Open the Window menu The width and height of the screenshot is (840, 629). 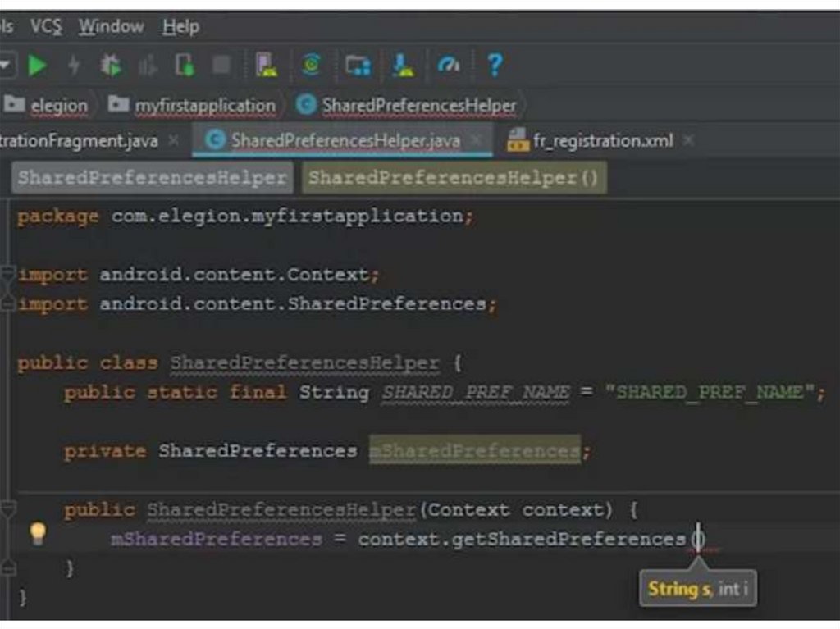point(112,27)
